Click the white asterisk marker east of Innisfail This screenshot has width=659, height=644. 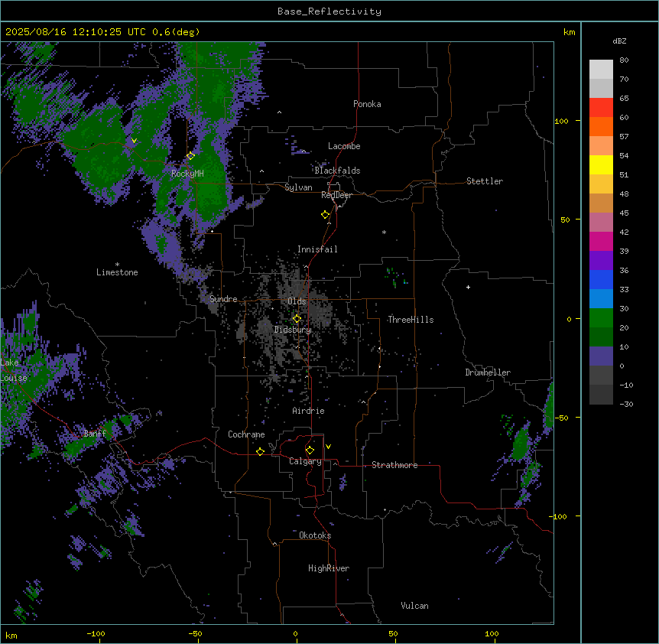384,232
